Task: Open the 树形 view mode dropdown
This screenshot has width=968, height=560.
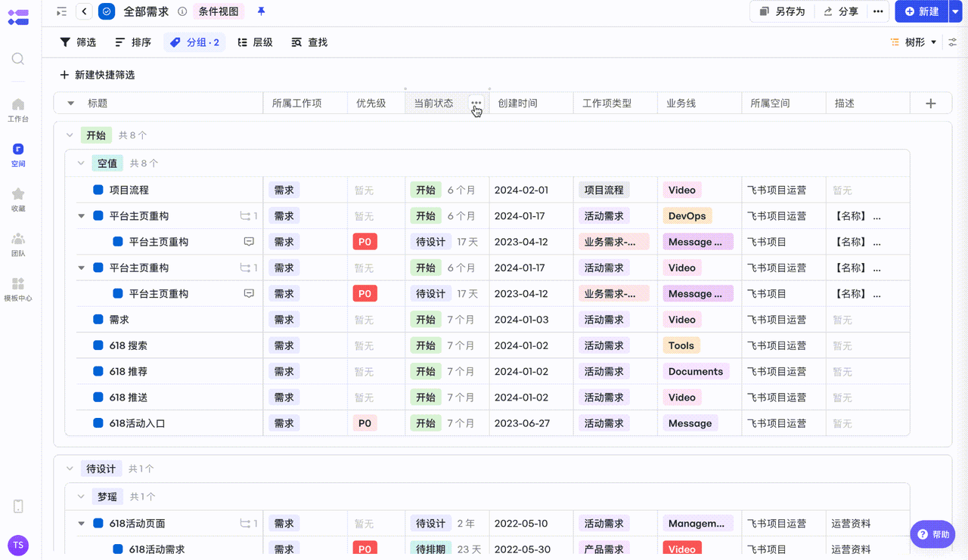Action: (x=914, y=42)
